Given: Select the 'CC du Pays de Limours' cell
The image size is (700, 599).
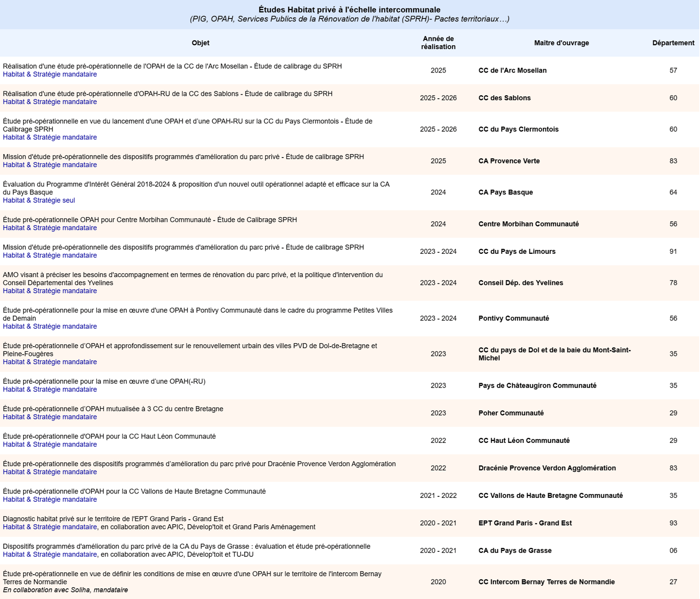Looking at the screenshot, I should (517, 251).
